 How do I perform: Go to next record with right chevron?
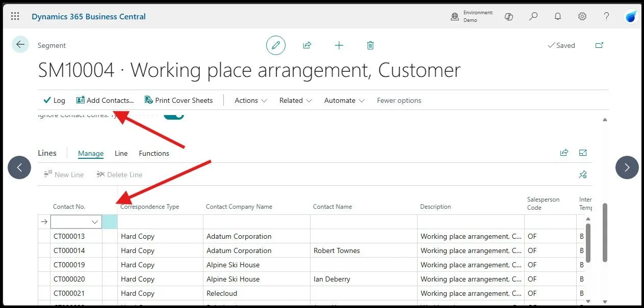point(627,167)
